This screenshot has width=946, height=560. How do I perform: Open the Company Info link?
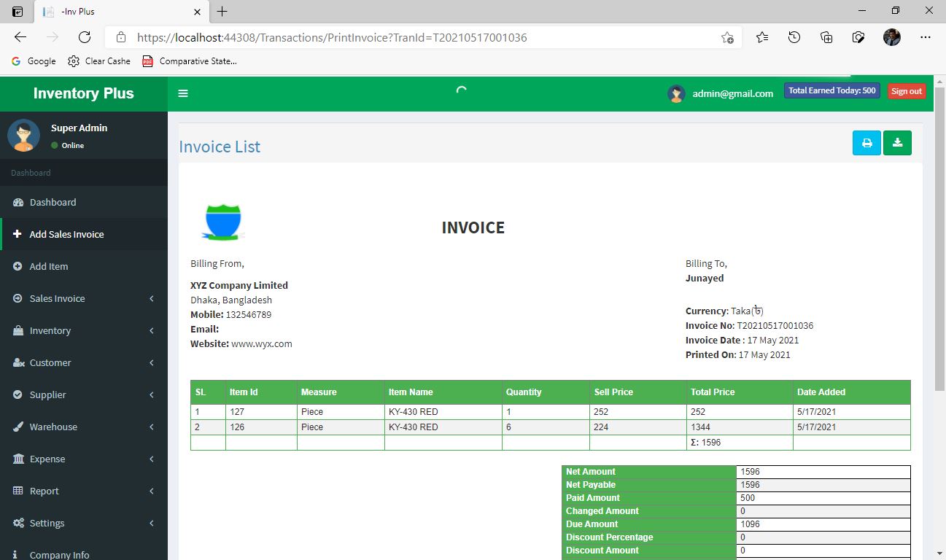point(59,554)
